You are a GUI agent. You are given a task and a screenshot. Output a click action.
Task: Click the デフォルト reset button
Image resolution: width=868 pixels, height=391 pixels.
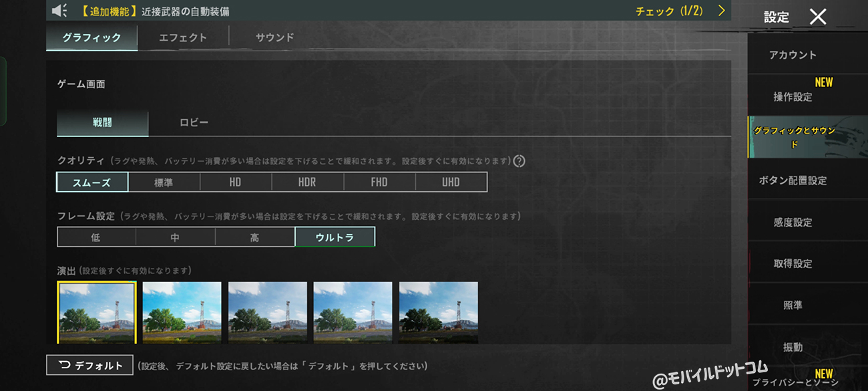pyautogui.click(x=90, y=366)
